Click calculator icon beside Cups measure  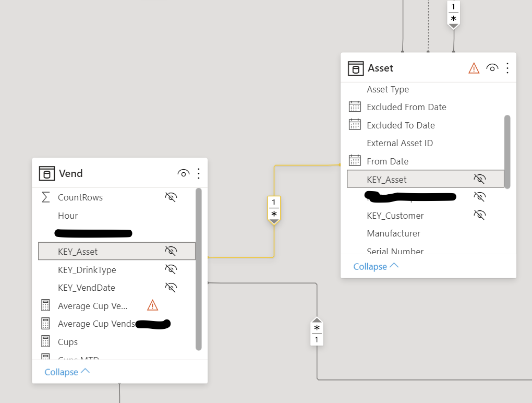[45, 341]
